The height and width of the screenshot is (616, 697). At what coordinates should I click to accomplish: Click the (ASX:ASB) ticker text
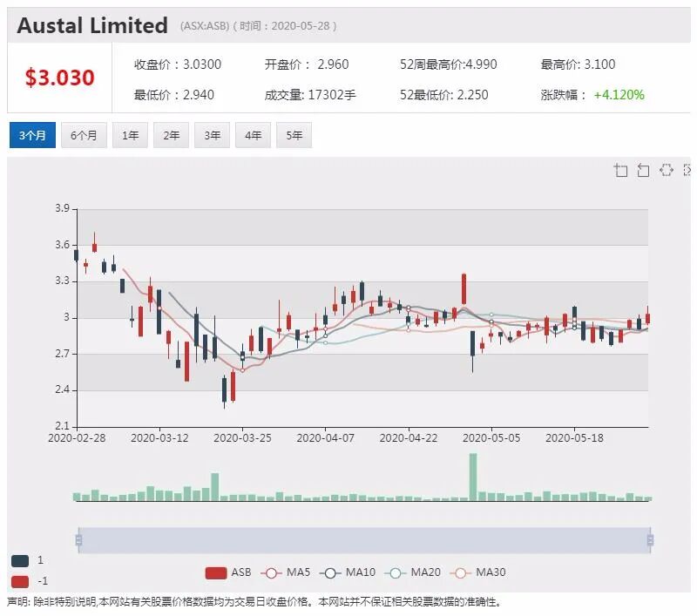coord(205,26)
